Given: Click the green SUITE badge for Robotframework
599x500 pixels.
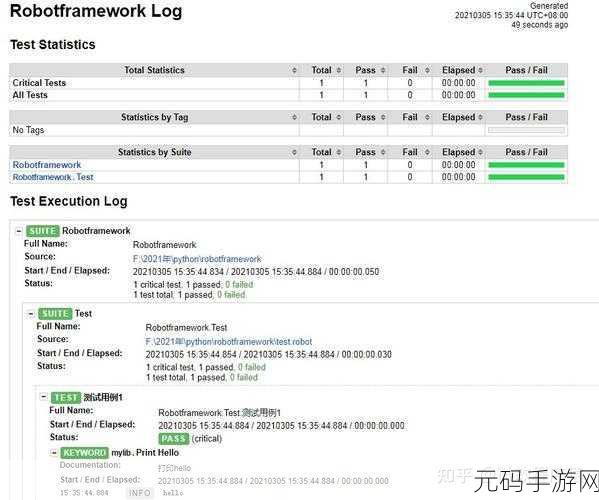Looking at the screenshot, I should [x=42, y=231].
